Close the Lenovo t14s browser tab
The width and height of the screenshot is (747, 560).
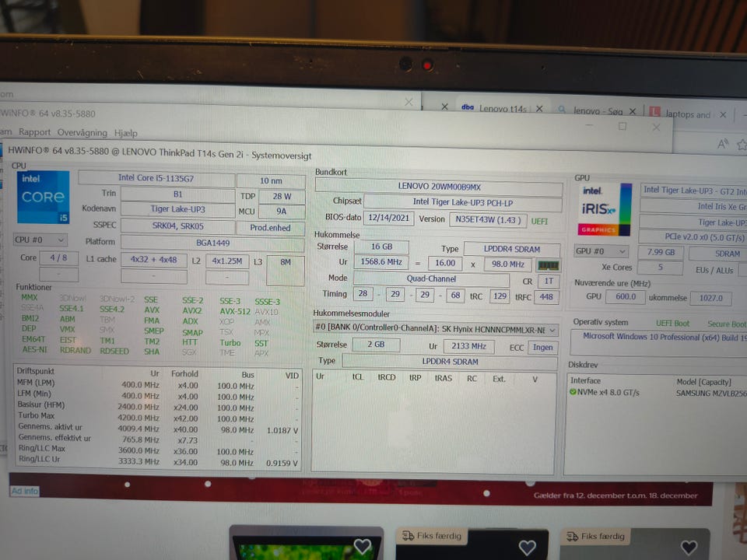click(x=539, y=109)
